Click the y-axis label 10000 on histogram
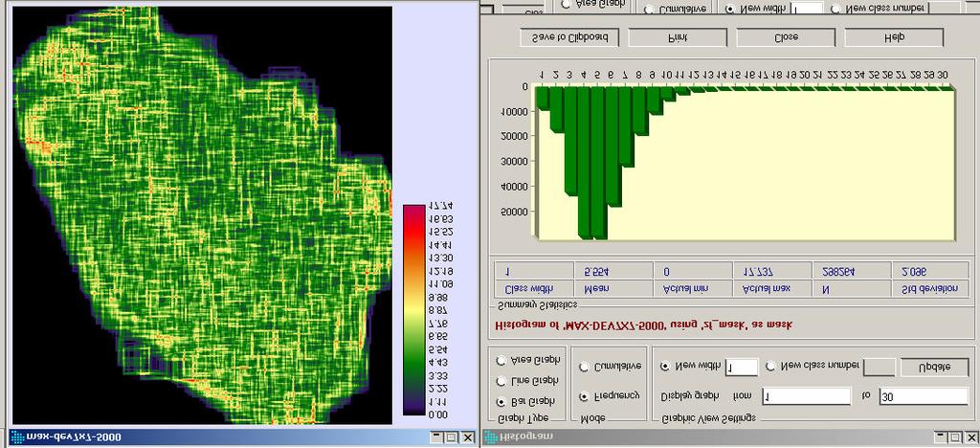 [x=514, y=112]
